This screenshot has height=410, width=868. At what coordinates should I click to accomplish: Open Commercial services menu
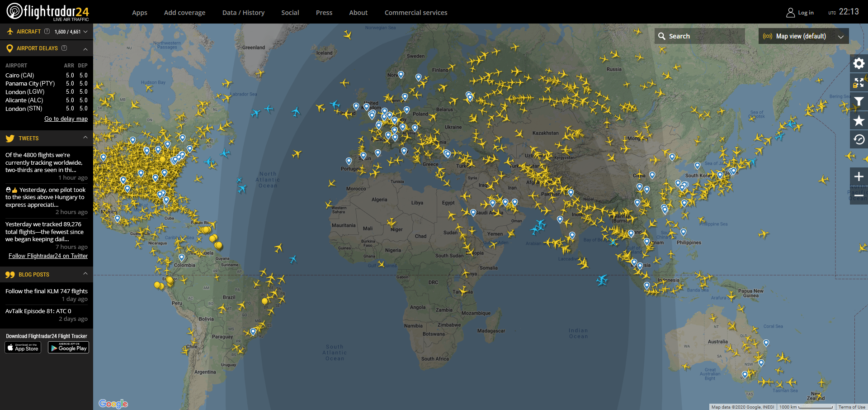click(x=416, y=13)
